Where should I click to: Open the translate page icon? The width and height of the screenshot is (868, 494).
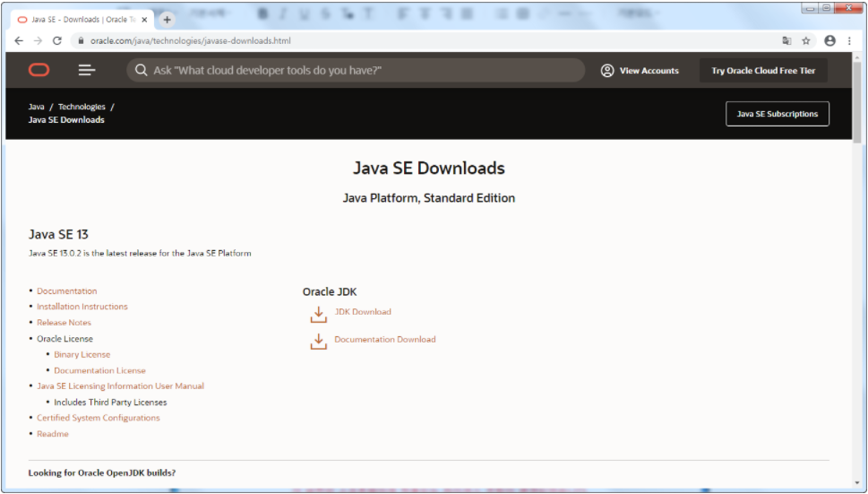click(786, 40)
